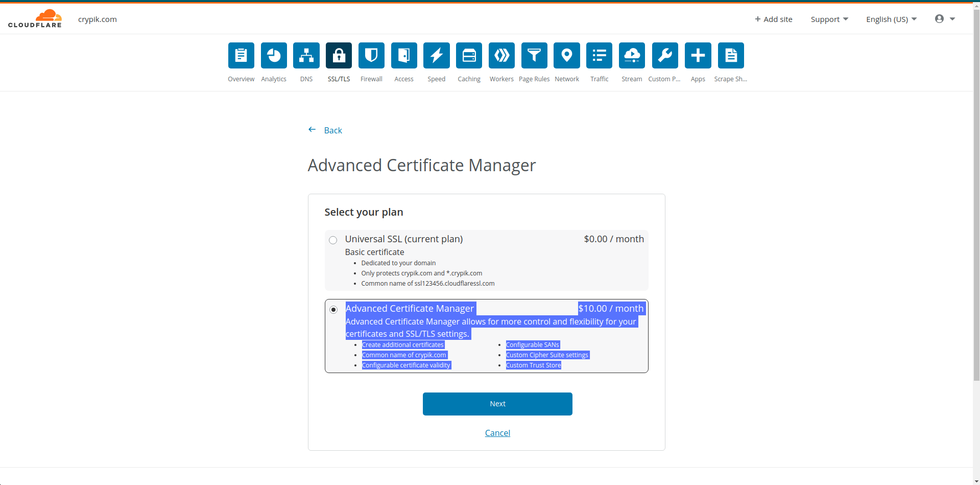Click 'Configurable certificate validity' bullet

click(406, 365)
